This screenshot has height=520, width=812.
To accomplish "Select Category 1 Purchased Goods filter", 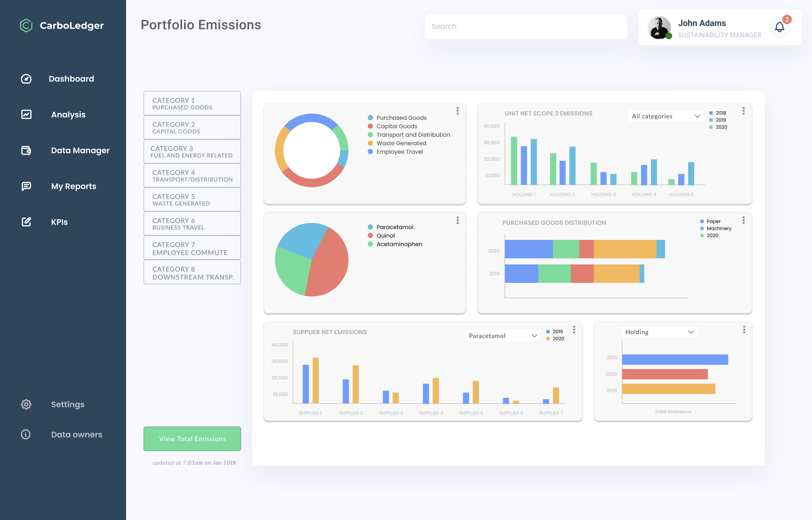I will [192, 104].
